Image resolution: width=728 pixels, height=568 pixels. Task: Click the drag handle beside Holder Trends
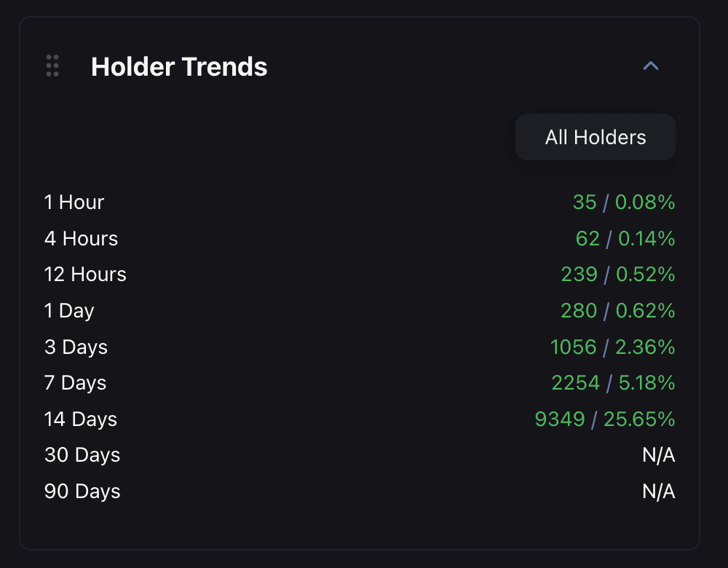click(x=52, y=66)
